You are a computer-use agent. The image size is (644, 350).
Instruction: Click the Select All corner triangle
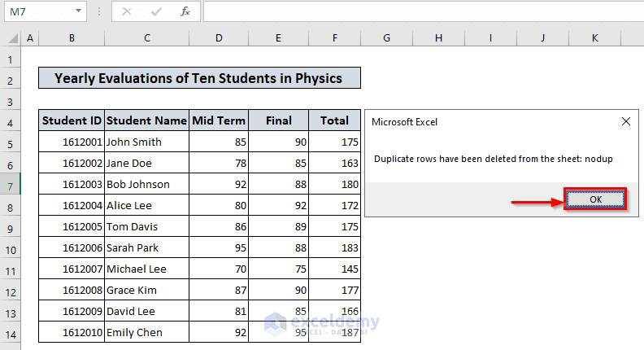click(x=13, y=38)
